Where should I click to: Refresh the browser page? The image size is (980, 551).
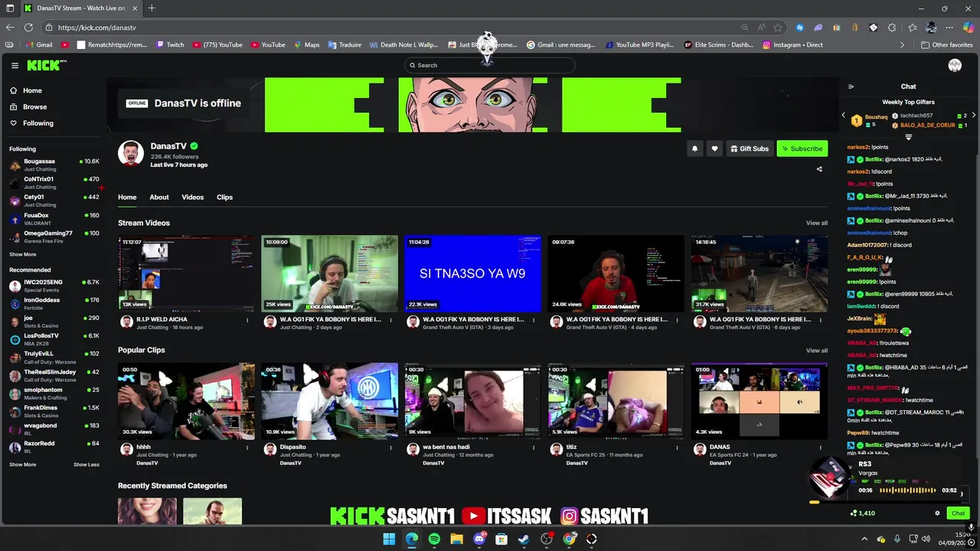coord(28,28)
